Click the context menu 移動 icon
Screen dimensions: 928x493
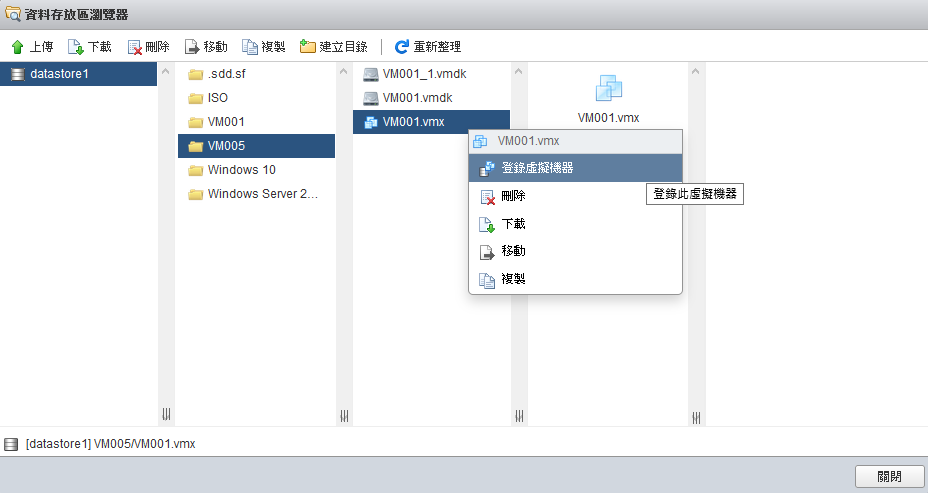[x=486, y=252]
